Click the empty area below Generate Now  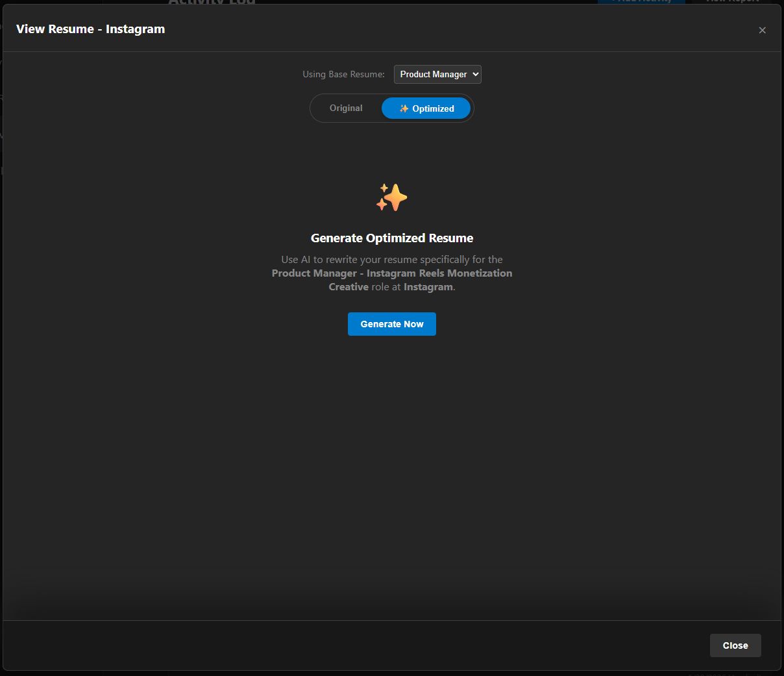(392, 455)
